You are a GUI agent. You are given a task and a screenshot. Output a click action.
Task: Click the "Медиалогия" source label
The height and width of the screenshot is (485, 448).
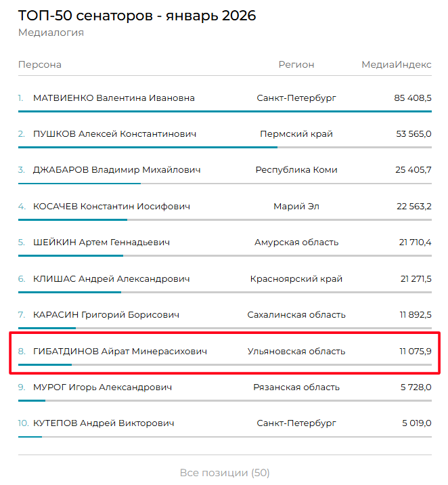[51, 33]
